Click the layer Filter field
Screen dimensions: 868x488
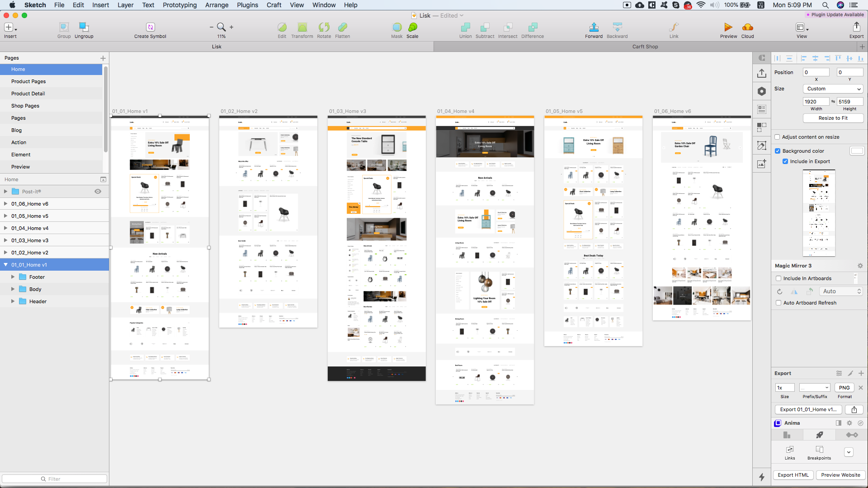pos(54,479)
